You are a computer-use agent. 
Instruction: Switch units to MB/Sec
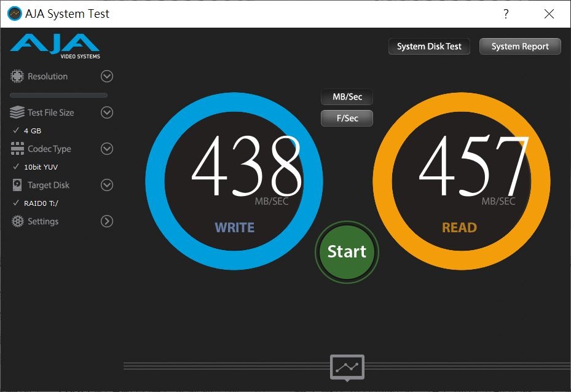[347, 97]
